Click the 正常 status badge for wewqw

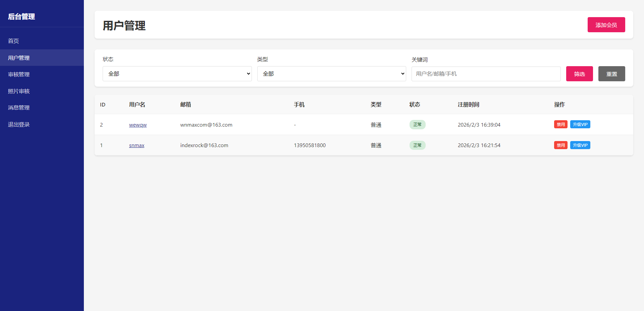pyautogui.click(x=417, y=125)
